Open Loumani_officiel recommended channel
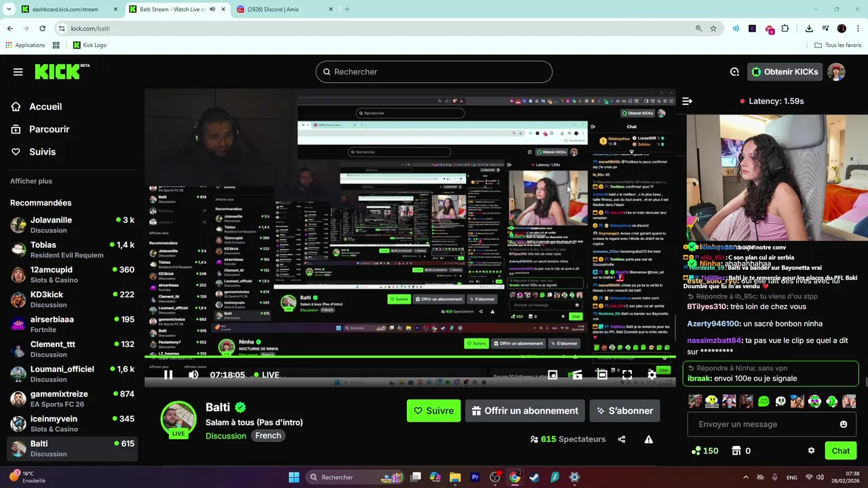Image resolution: width=868 pixels, height=488 pixels. coord(73,374)
